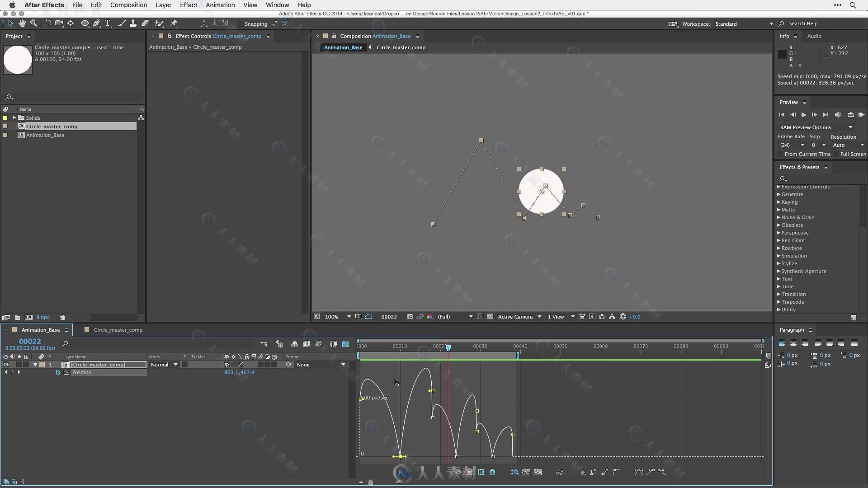Click the Composition menu item
Screen dimensions: 868x488
tap(129, 5)
